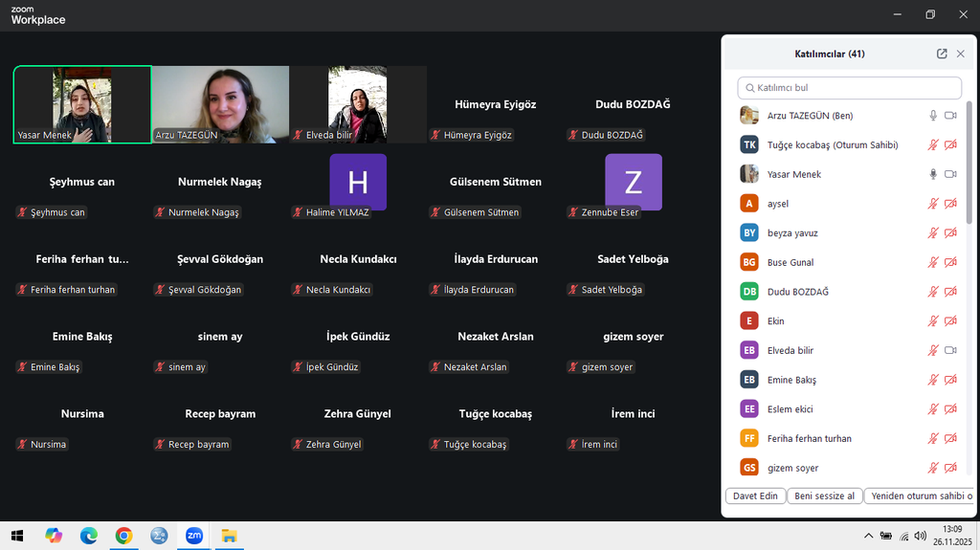The image size is (980, 550).
Task: Close the Katılımcılar panel
Action: 961,55
